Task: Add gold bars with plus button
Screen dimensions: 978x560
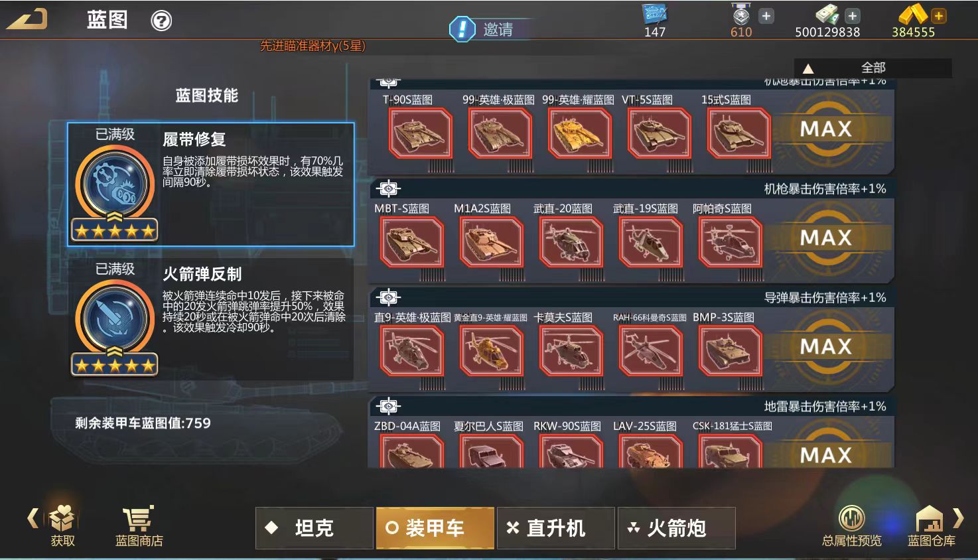Action: (938, 15)
